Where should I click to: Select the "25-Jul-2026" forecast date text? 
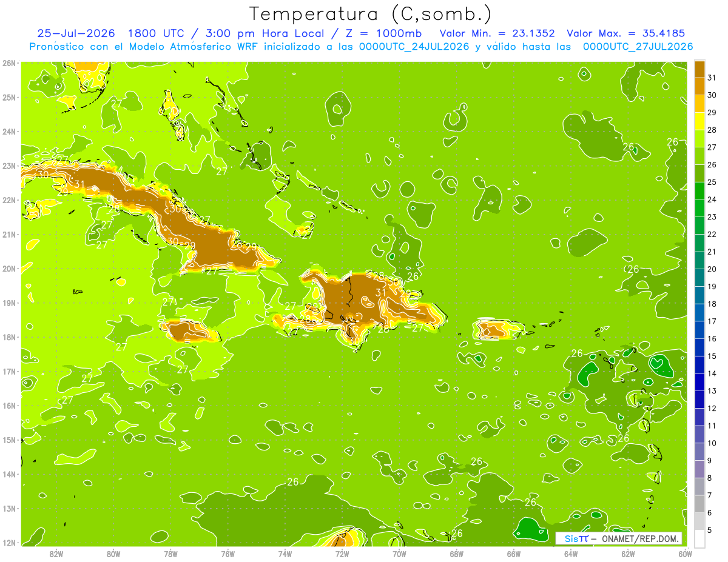(76, 33)
